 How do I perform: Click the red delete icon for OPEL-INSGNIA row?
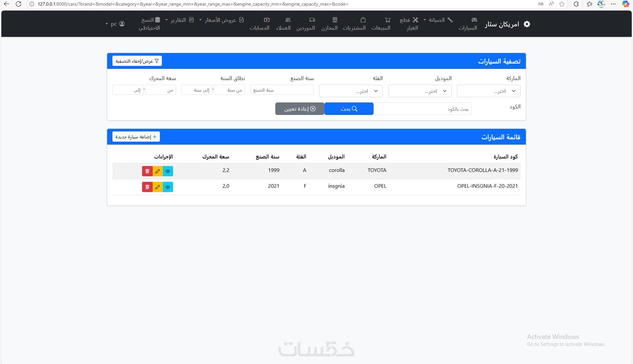(x=147, y=187)
